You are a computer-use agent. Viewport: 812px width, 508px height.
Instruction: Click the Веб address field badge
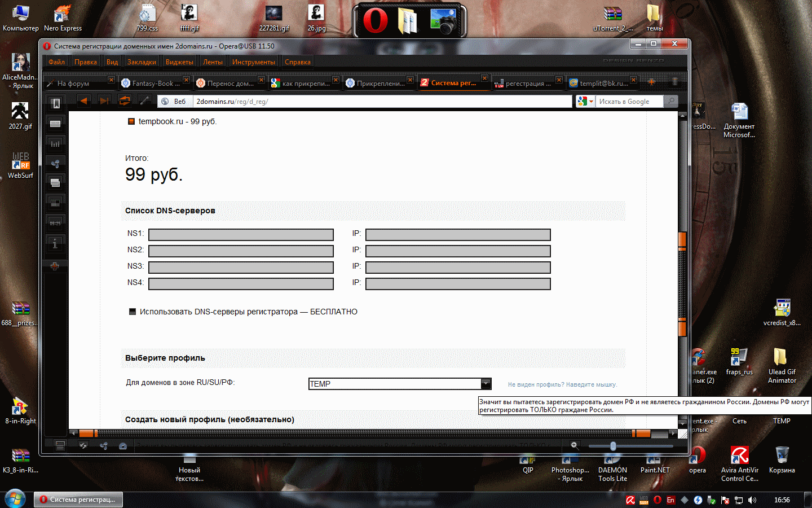pyautogui.click(x=174, y=101)
